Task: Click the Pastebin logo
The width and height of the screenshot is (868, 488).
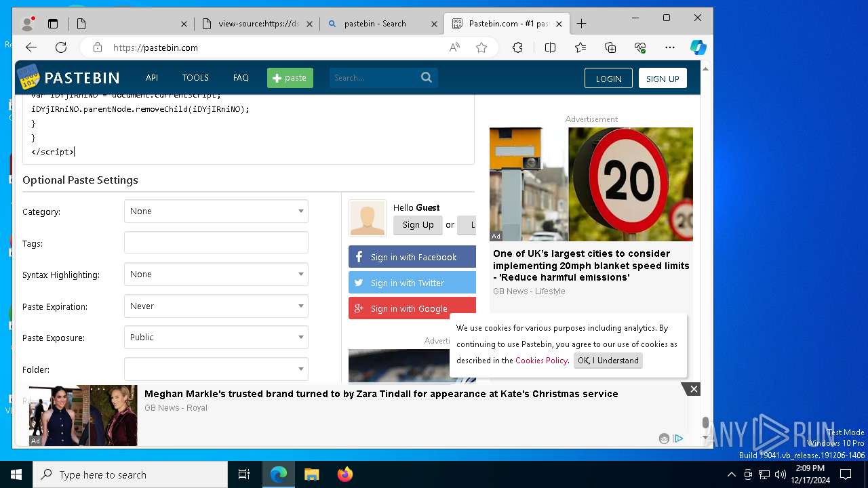Action: click(x=68, y=77)
